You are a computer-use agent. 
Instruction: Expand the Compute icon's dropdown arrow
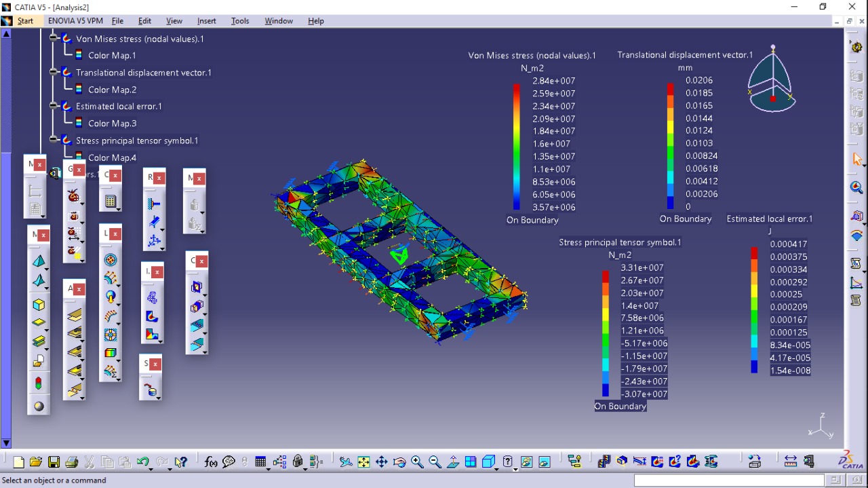coord(117,208)
